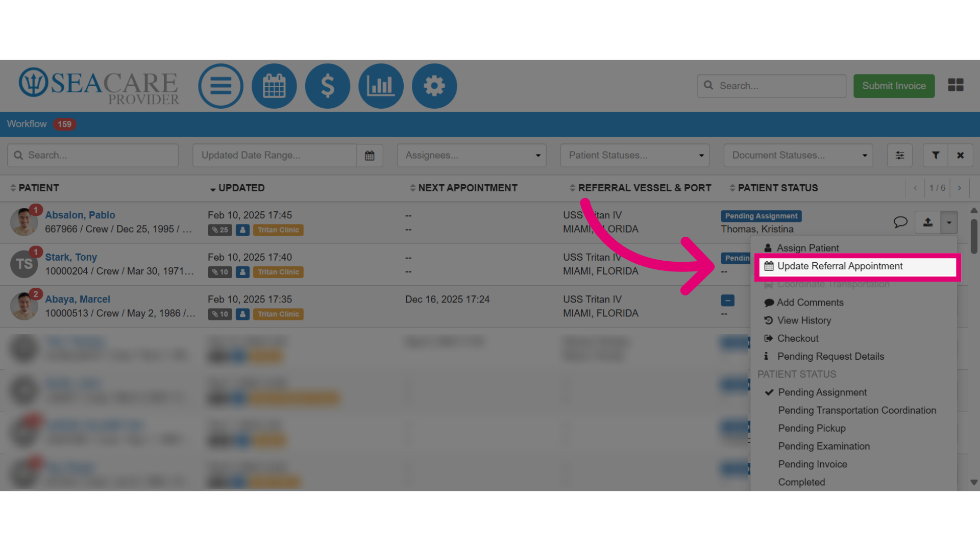
Task: Click the workflow Search filter field
Action: 93,155
